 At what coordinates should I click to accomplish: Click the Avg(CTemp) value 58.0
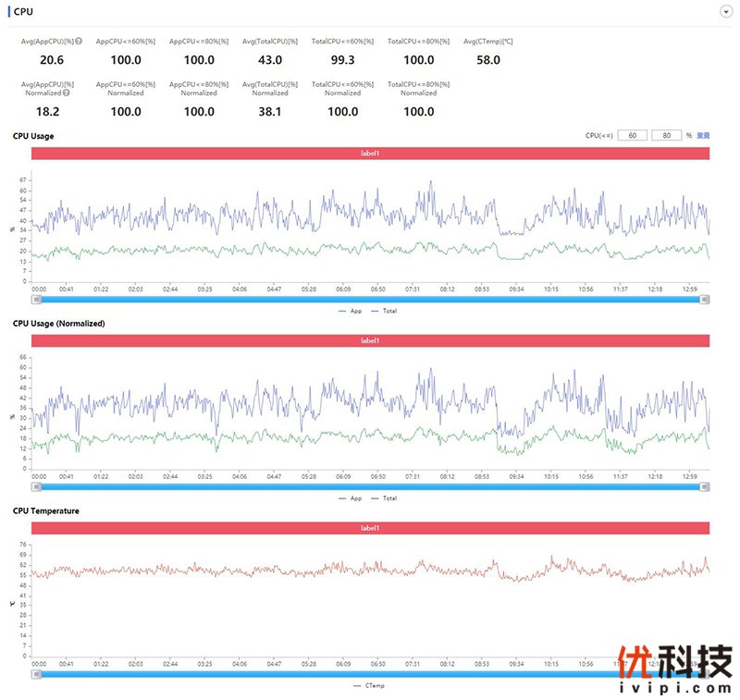click(x=487, y=60)
